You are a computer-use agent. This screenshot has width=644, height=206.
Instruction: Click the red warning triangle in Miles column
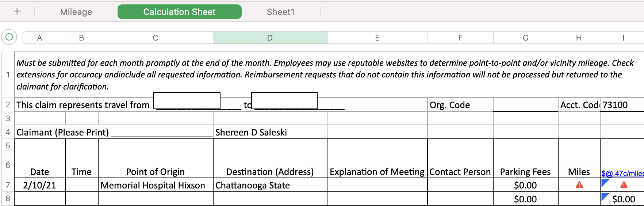579,185
